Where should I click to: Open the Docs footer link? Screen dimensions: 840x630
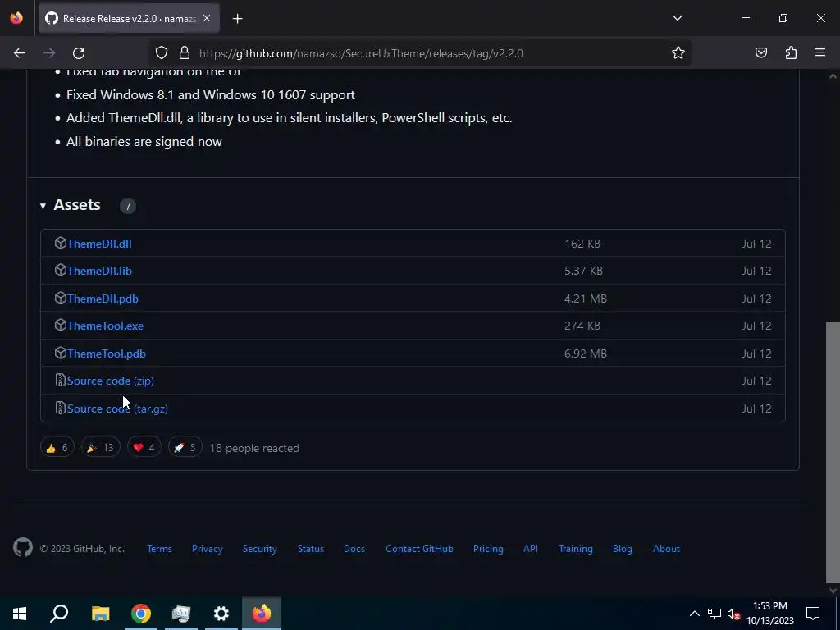[354, 549]
